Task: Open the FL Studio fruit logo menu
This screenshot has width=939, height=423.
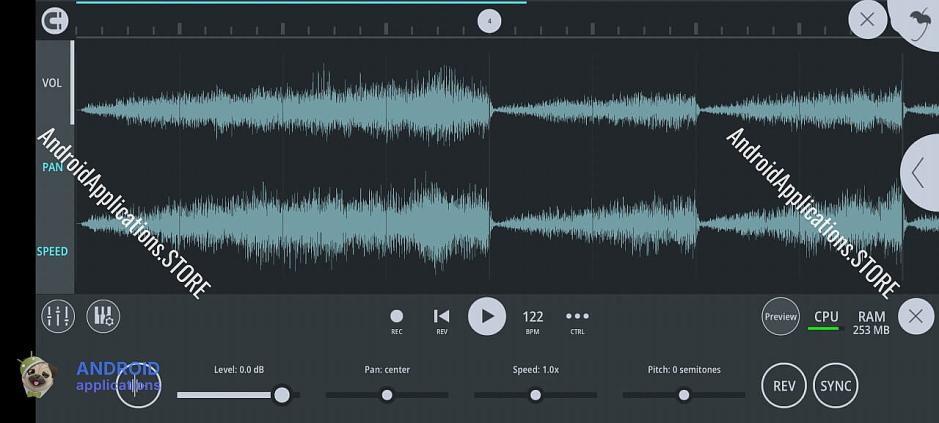Action: pos(919,21)
